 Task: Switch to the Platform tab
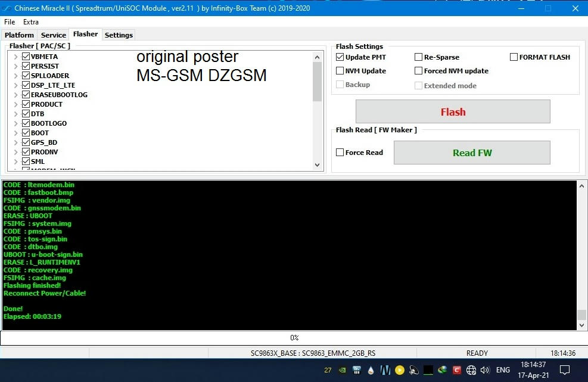point(19,35)
